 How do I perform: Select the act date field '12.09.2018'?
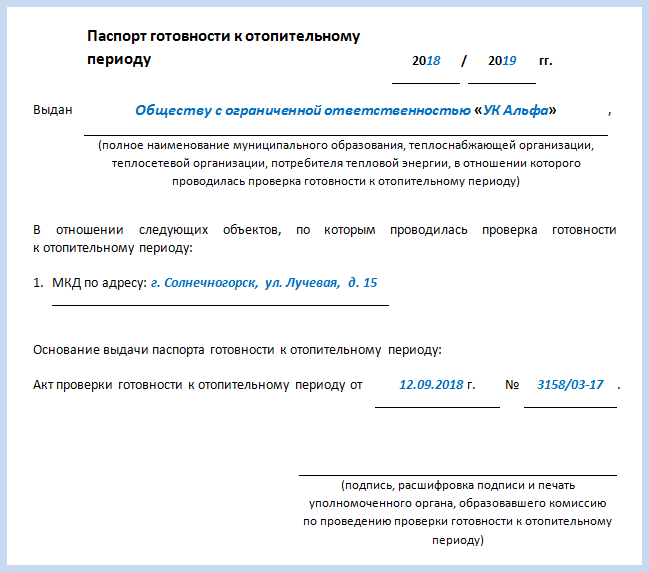431,384
